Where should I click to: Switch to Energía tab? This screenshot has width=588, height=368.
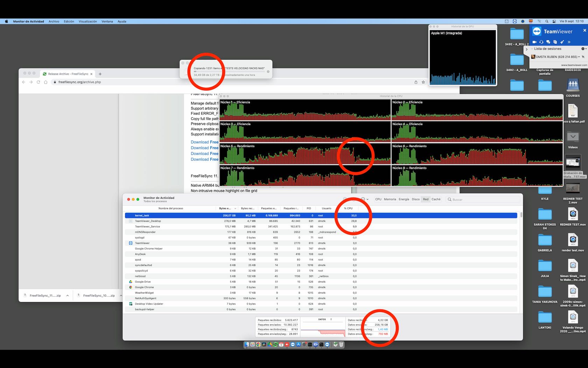click(404, 199)
